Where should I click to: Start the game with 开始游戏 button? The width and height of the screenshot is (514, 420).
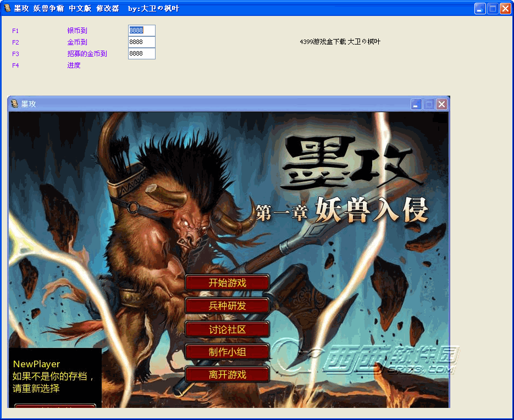pyautogui.click(x=227, y=283)
